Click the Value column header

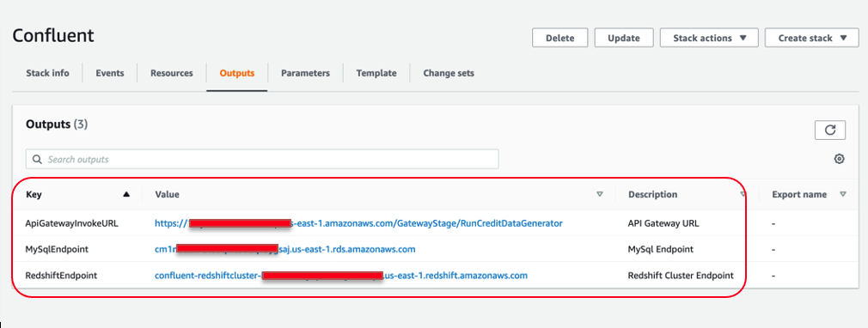click(167, 194)
